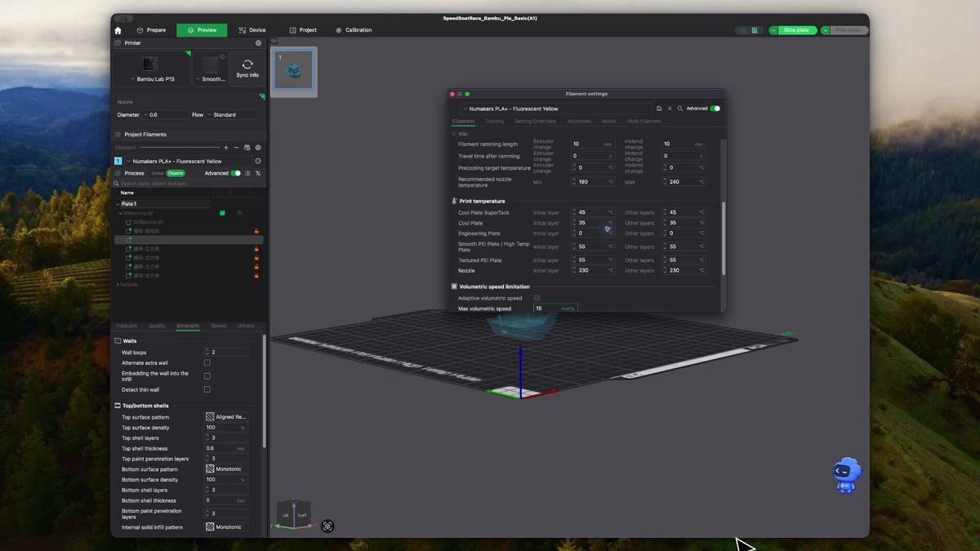Check Embedding the wall into the infill

pyautogui.click(x=207, y=376)
